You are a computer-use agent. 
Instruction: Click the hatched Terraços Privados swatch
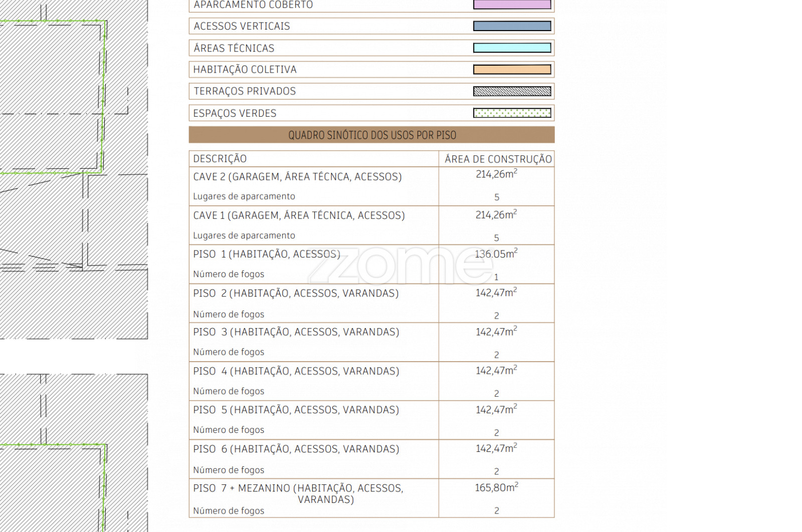point(512,91)
